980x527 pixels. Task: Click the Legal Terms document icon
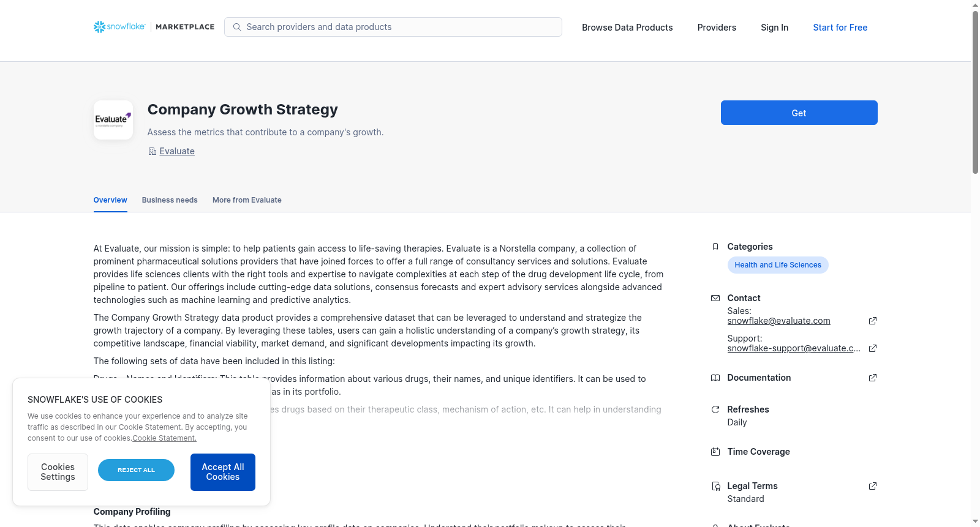pyautogui.click(x=715, y=486)
